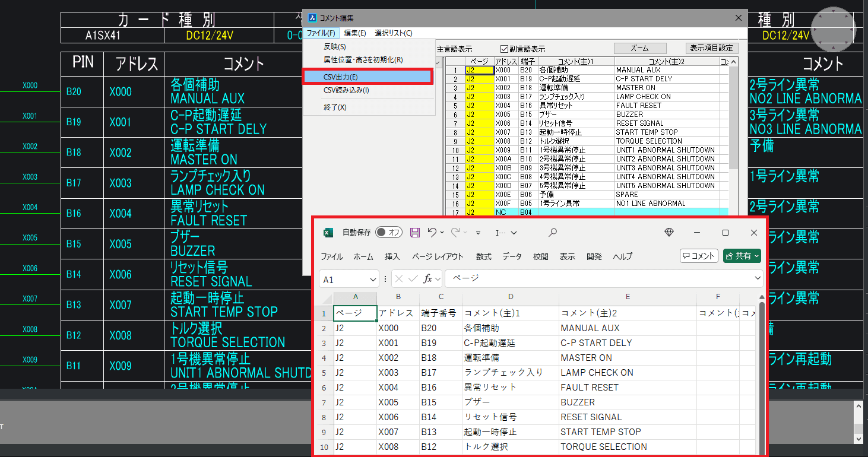Click the undo arrow in Excel
This screenshot has width=868, height=457.
point(432,233)
